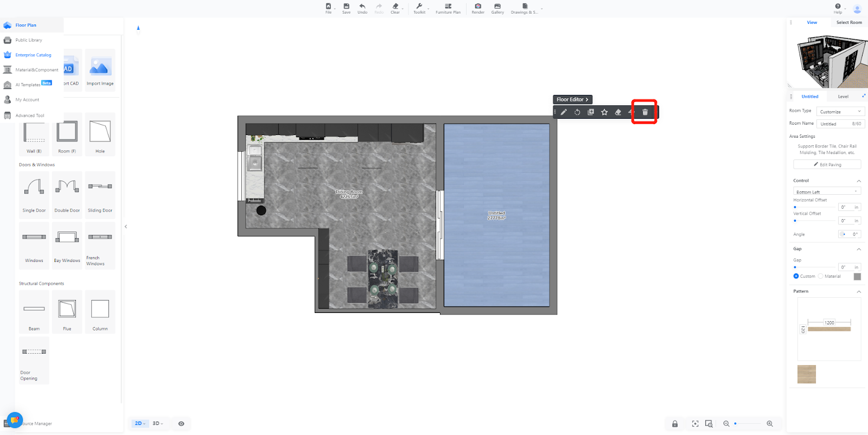Click the star favorite icon in floor toolbar
Screen dimensions: 868x435
(604, 112)
